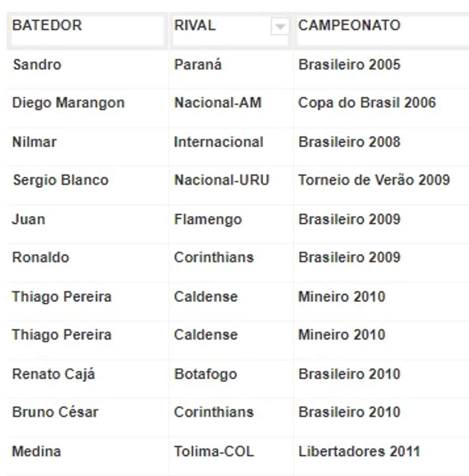Click the RIVAL header text
Viewport: 469px width, 476px height.
(195, 25)
